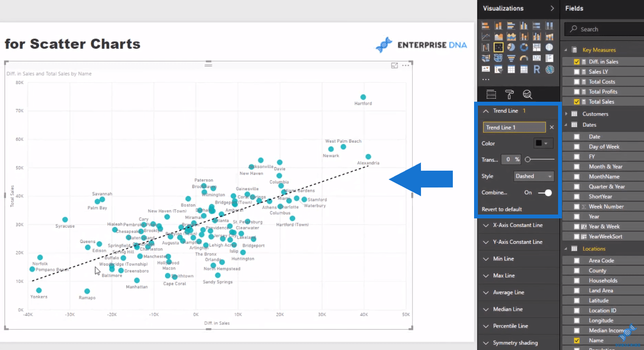
Task: Click the Trend Line 1 name field
Action: point(515,127)
